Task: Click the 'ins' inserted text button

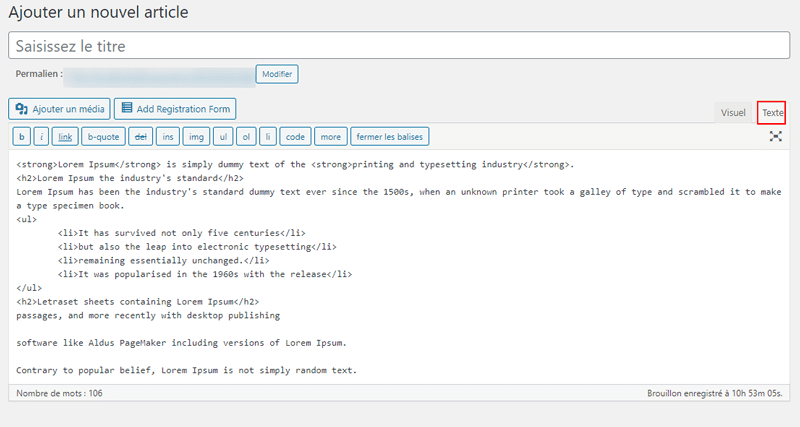Action: pyautogui.click(x=168, y=136)
